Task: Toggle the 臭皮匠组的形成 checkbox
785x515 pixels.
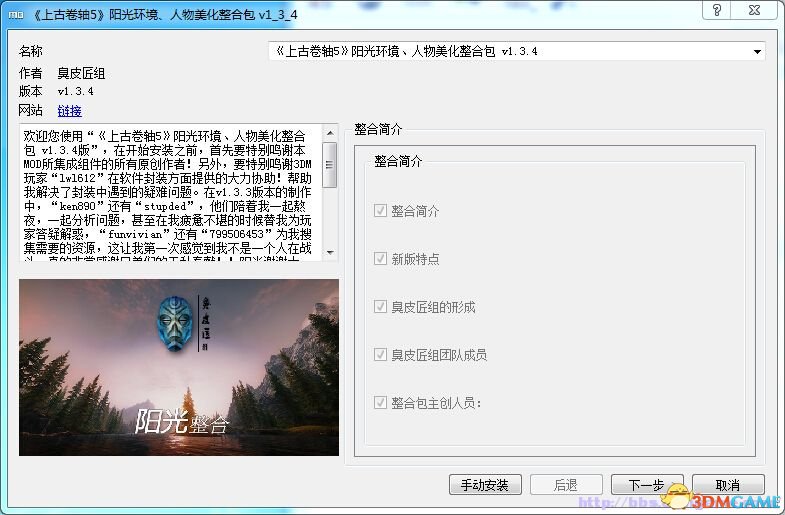Action: point(380,306)
